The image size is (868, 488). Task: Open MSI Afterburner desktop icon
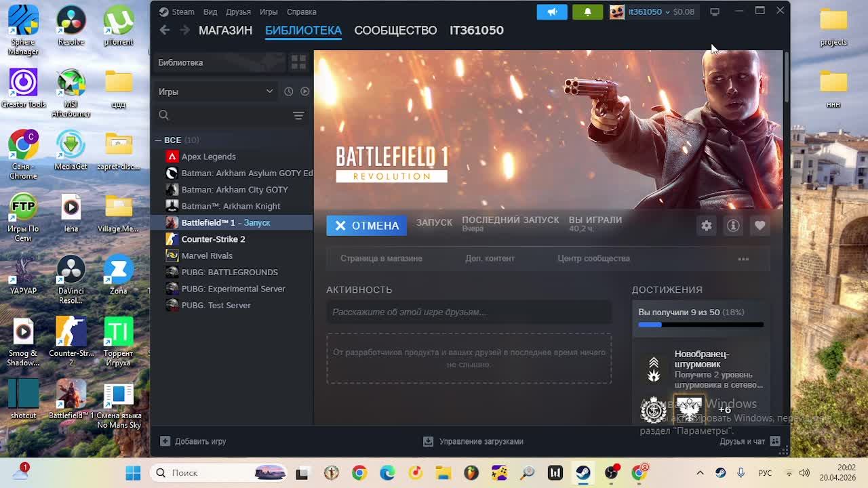[x=71, y=94]
